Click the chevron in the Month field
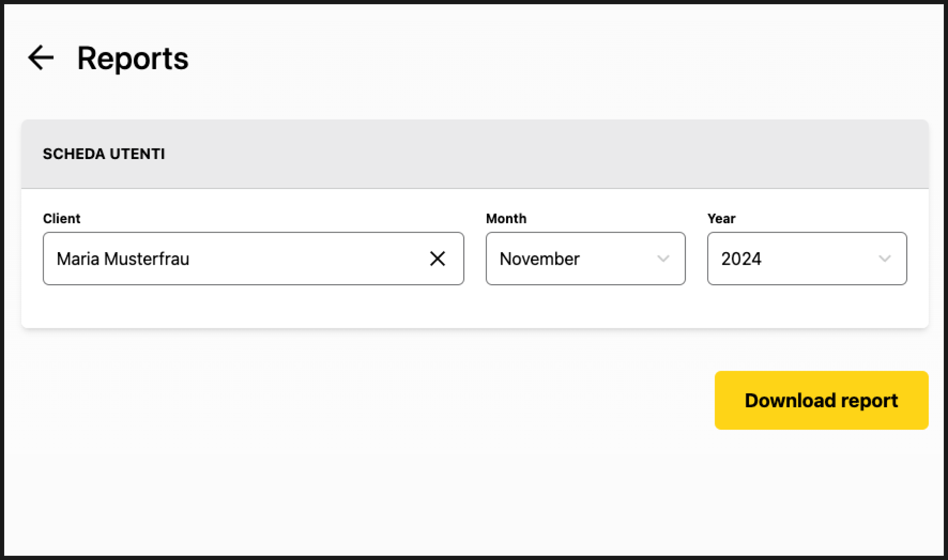The image size is (948, 560). click(663, 259)
